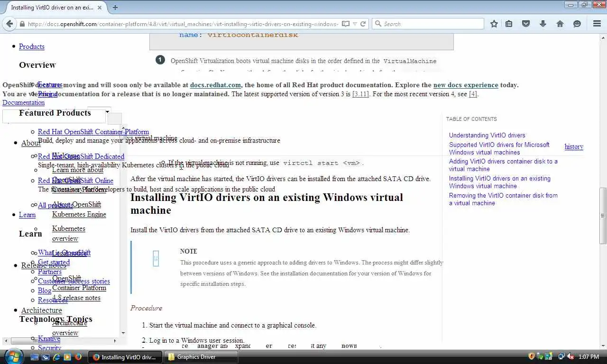Open the version [4] documentation link
Screen dimensions: 607x364
(473, 94)
